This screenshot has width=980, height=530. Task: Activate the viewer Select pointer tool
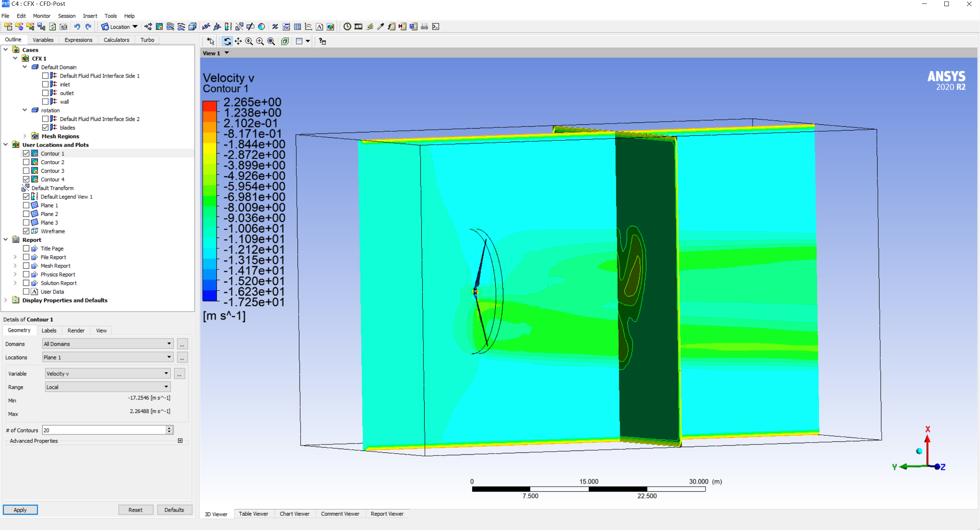210,41
